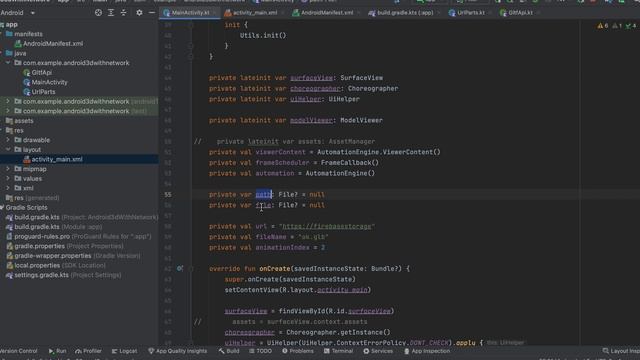
Task: Switch to the AndroidManifest.xml tab
Action: click(x=326, y=13)
